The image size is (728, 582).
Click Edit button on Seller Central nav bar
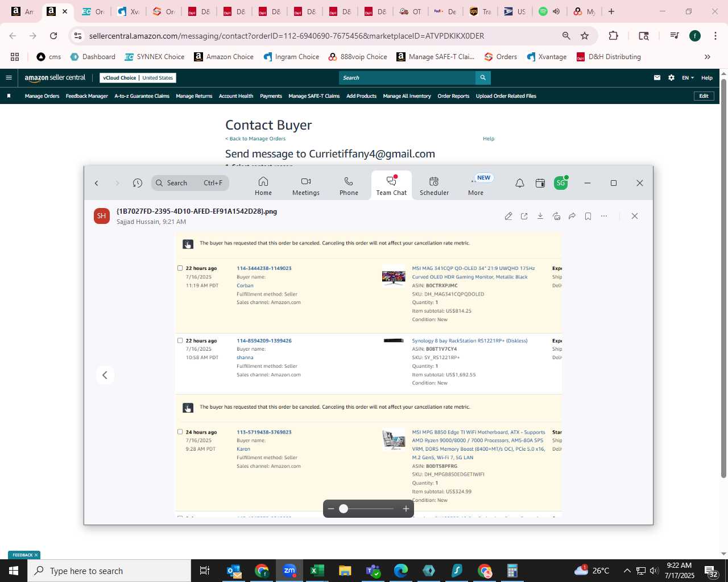pos(704,96)
